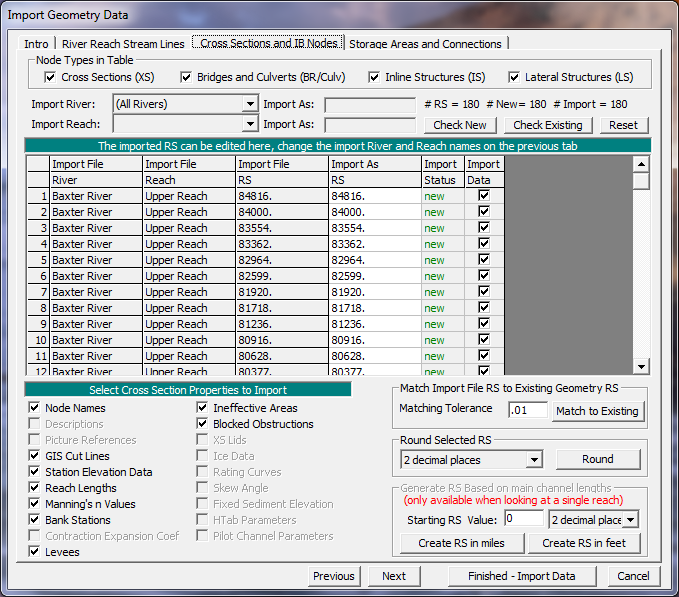Select Import As RS cell 83554
The height and width of the screenshot is (597, 679).
(x=375, y=228)
